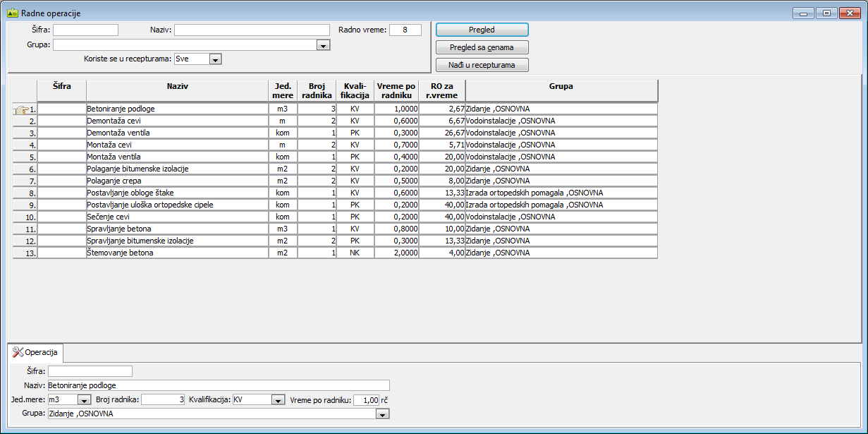Viewport: 868px width, 434px height.
Task: Click the Pregled sa cenama button
Action: tap(482, 47)
